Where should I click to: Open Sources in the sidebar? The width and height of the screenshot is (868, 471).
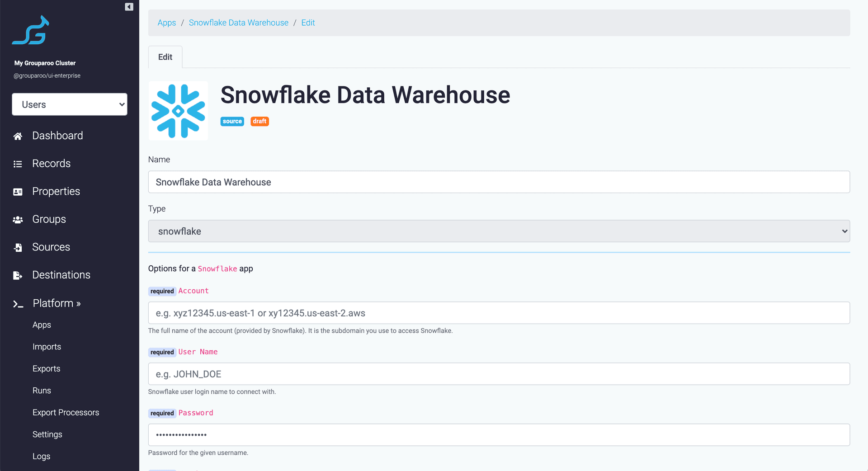click(51, 247)
